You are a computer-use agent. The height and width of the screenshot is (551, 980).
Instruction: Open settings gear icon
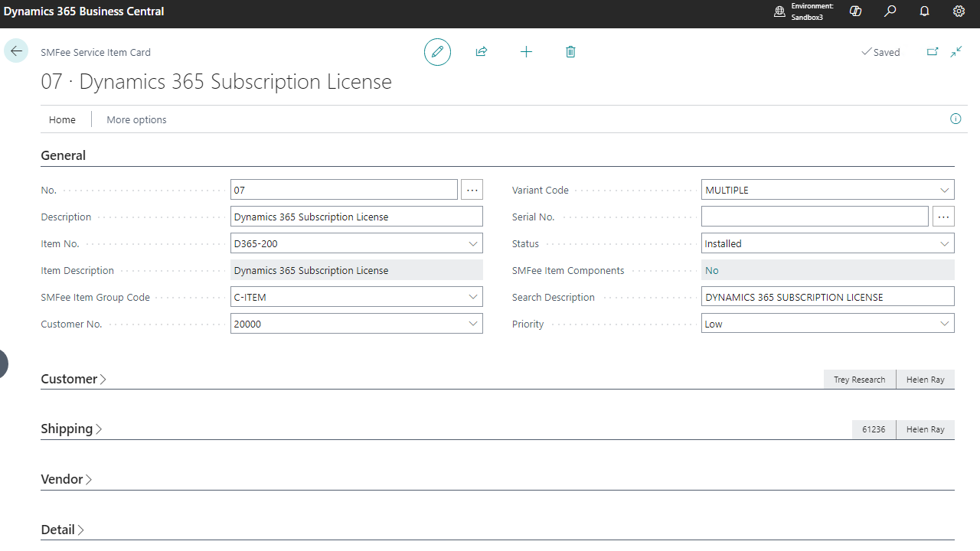[x=959, y=11]
